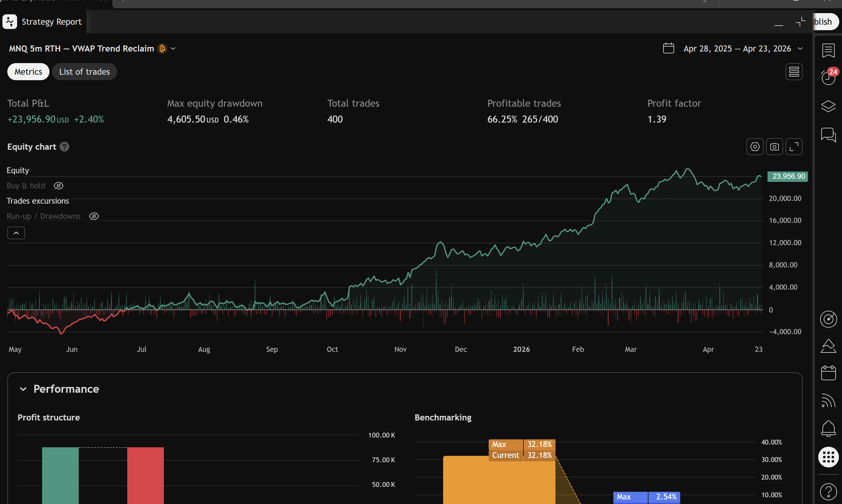Click the date range Apr 28, 2025 — Apr 23, 2026

point(737,48)
